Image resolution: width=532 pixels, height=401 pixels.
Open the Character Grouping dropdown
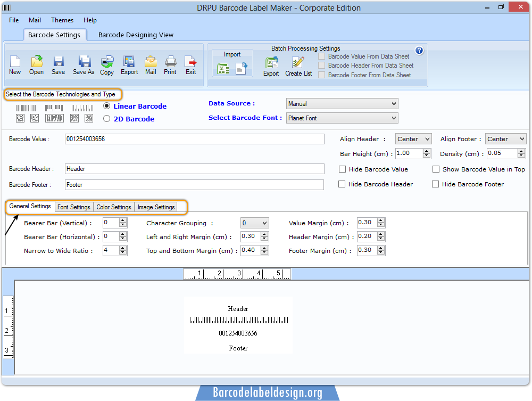[x=254, y=223]
